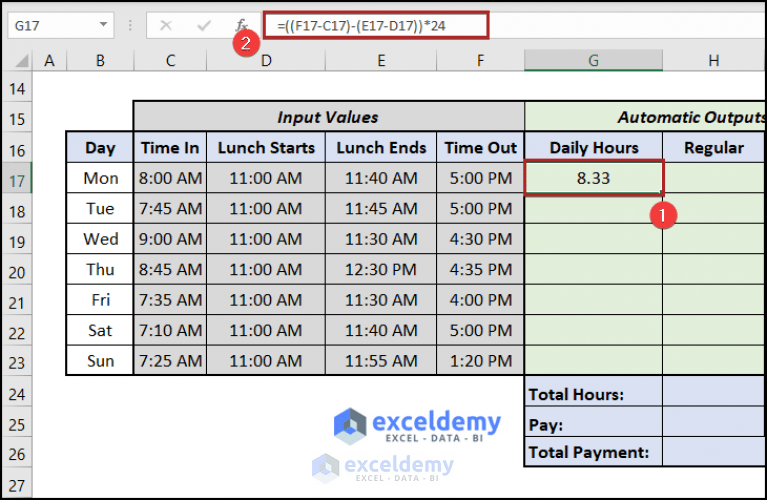Select column F header
Screen dimensions: 767x500
pos(480,61)
